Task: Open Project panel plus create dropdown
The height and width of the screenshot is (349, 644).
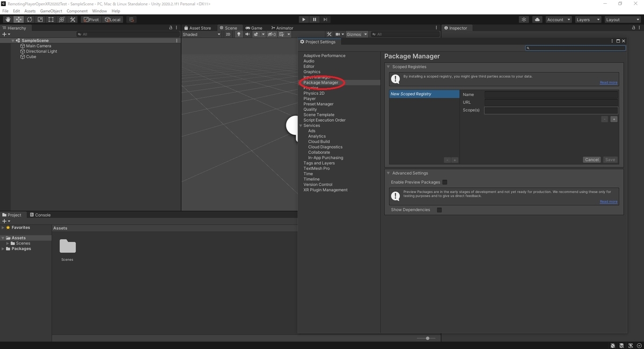Action: (6, 221)
